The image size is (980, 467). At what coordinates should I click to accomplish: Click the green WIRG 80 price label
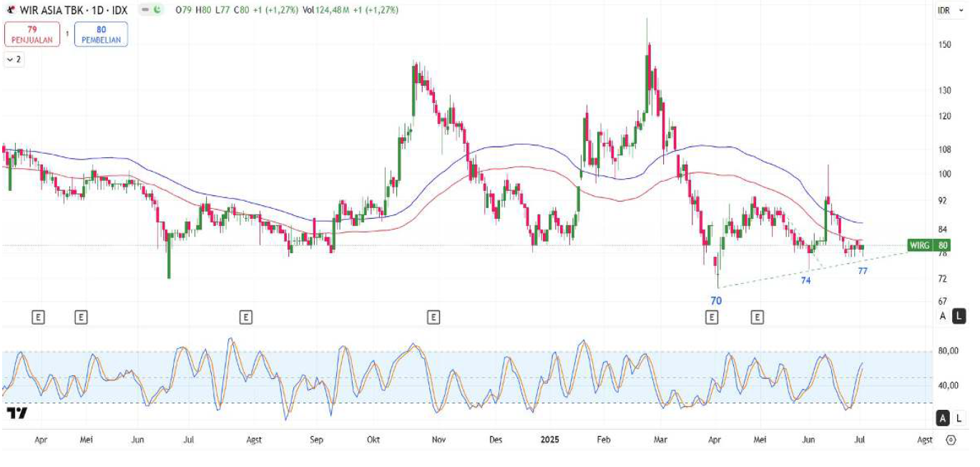point(928,245)
